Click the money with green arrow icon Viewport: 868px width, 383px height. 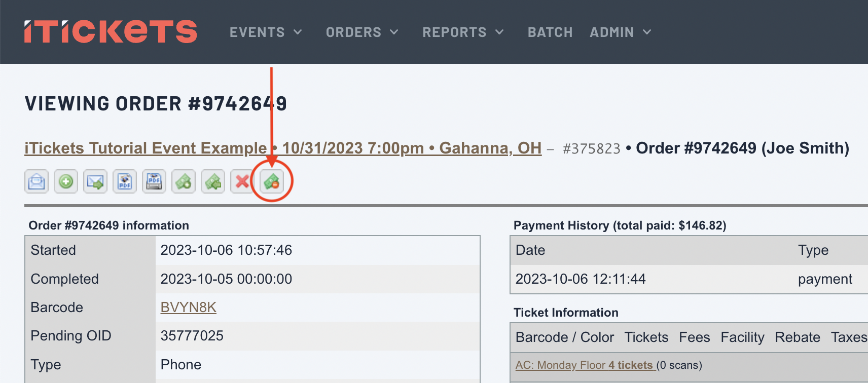coord(213,181)
